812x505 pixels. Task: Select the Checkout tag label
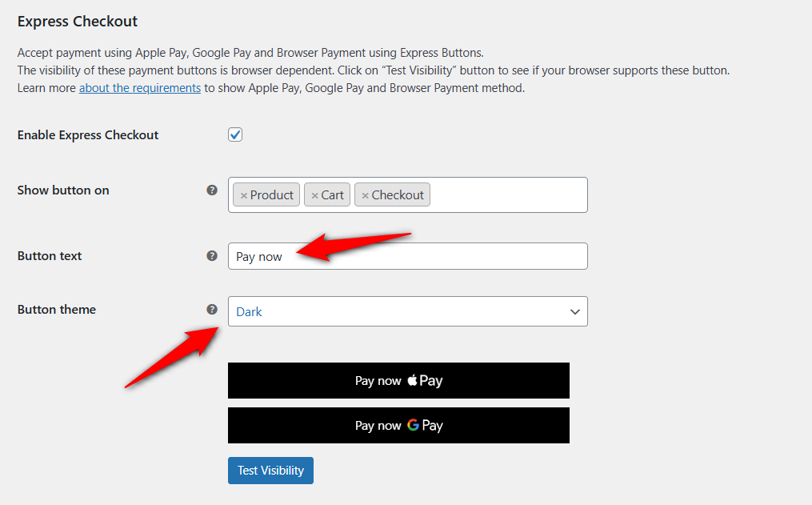click(x=398, y=194)
